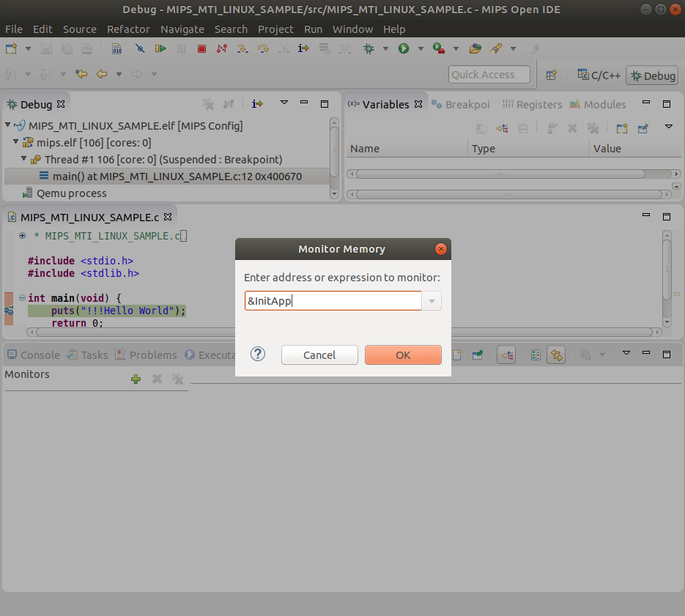
Task: Collapse the mips.elf [106] tree node
Action: coord(15,142)
